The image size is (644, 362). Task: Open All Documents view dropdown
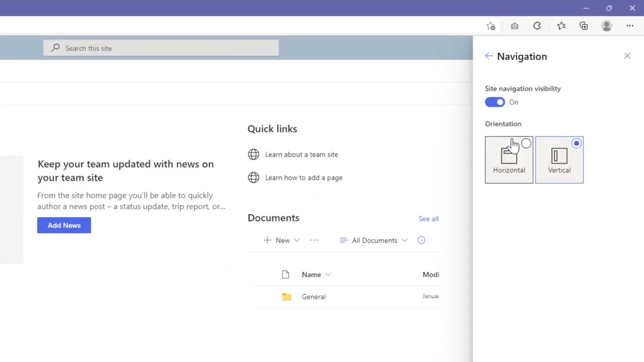click(374, 240)
